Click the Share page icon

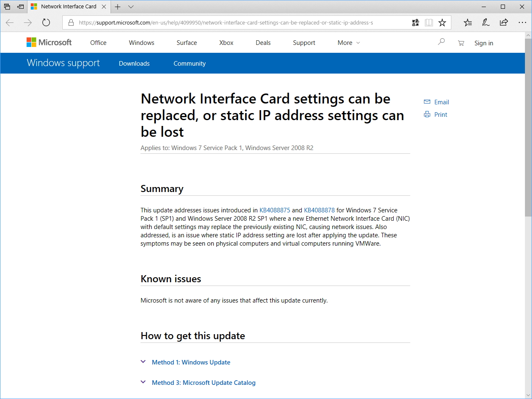[504, 22]
